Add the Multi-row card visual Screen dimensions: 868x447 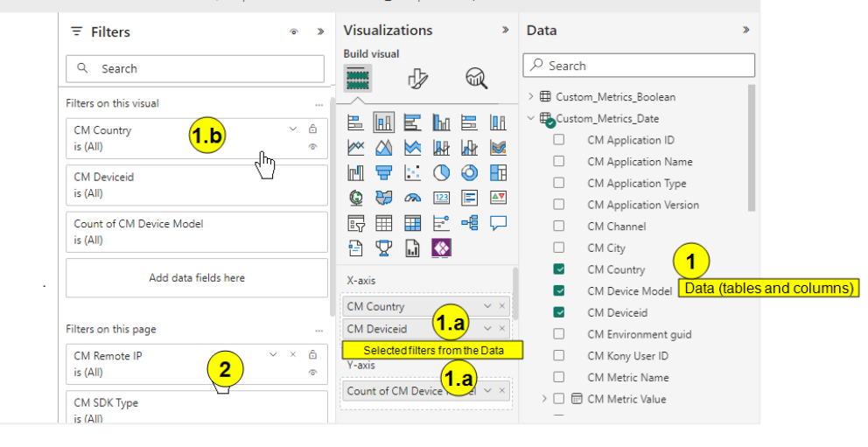(469, 198)
